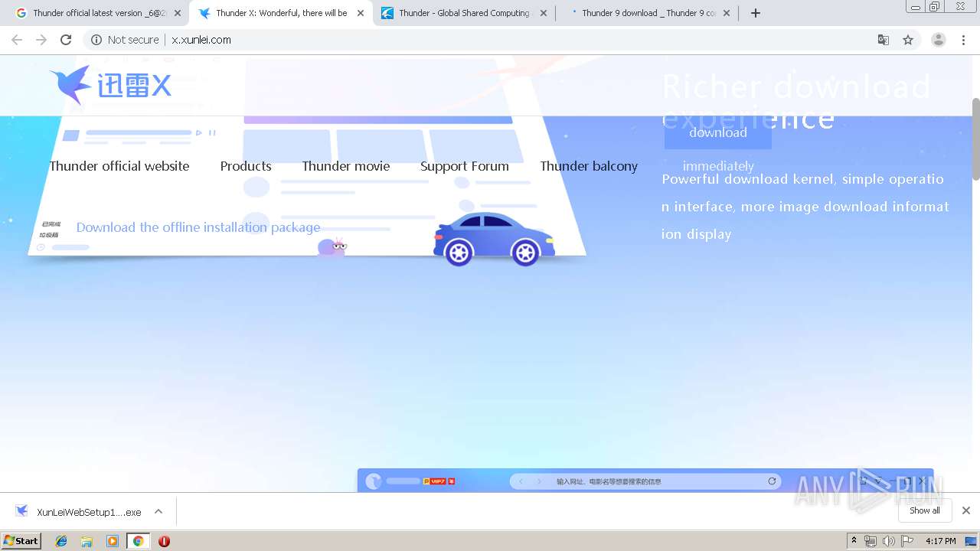980x551 pixels.
Task: Open Windows Explorer folder icon in taskbar
Action: point(87,541)
